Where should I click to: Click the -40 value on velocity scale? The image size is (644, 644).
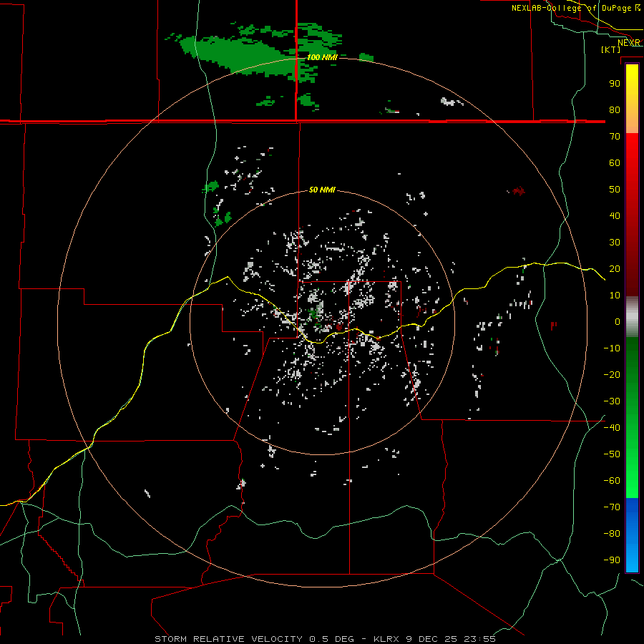click(612, 428)
